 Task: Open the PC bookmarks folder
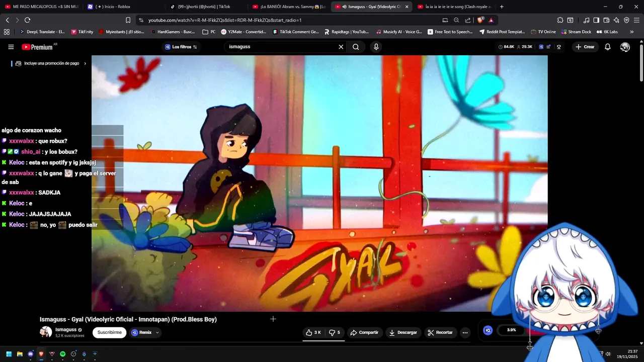(209, 32)
